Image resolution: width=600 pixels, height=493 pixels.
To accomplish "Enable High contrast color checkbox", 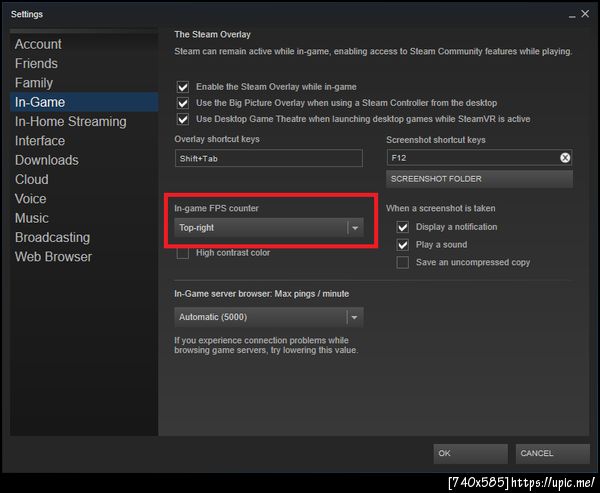I will [183, 253].
